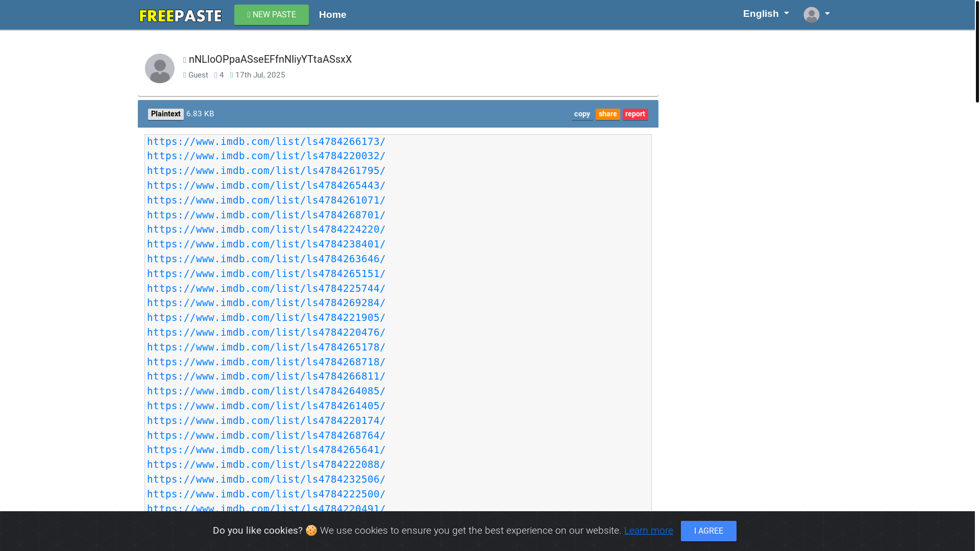Click the date 17th Jul, 2025
The width and height of the screenshot is (980, 551).
(260, 75)
